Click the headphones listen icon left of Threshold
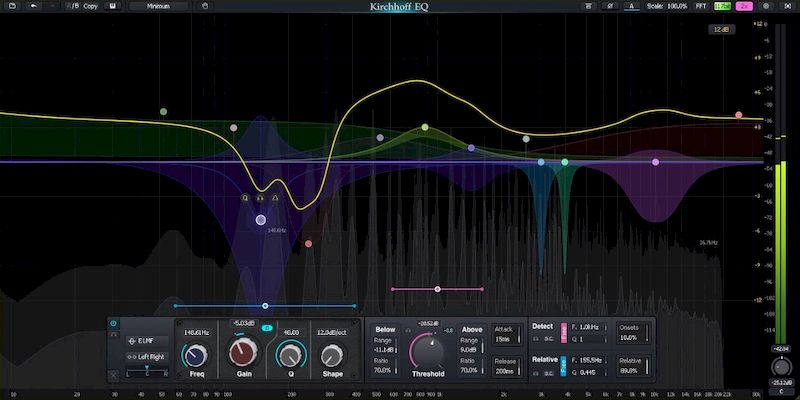Screen dimensions: 800x400 click(x=408, y=331)
